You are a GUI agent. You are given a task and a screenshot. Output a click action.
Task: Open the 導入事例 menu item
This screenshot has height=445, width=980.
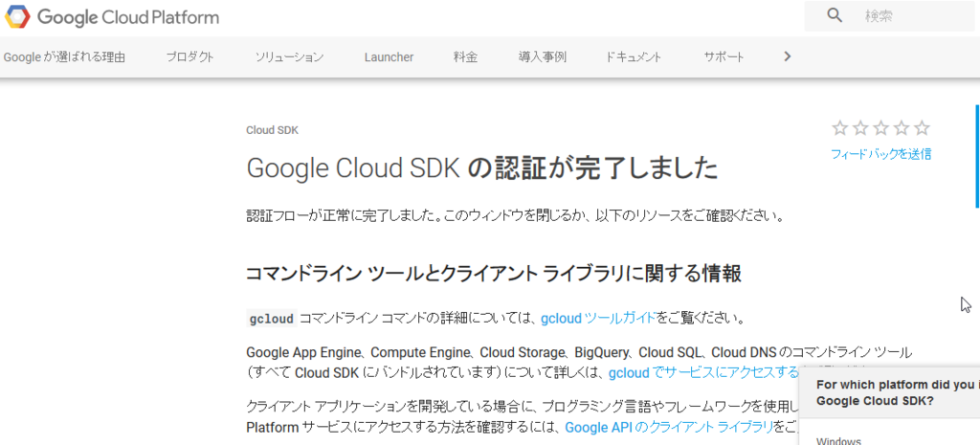542,57
